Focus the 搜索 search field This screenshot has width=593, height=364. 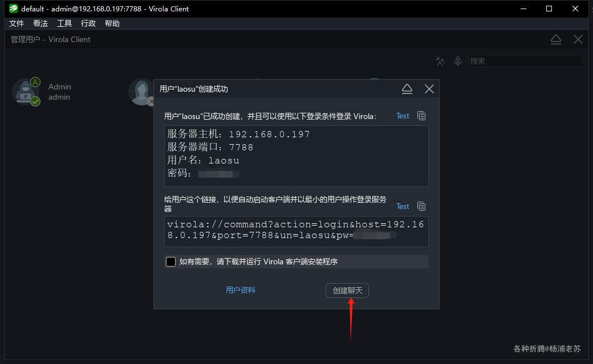tap(525, 61)
